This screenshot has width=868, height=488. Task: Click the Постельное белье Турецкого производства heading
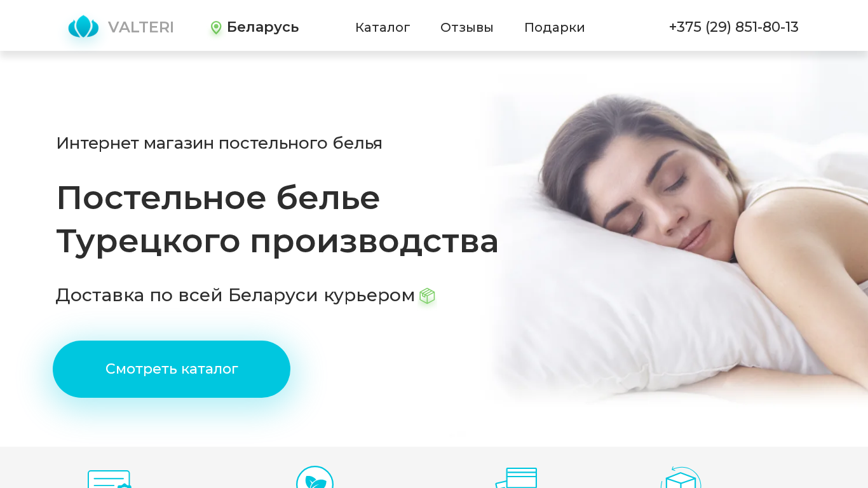278,219
